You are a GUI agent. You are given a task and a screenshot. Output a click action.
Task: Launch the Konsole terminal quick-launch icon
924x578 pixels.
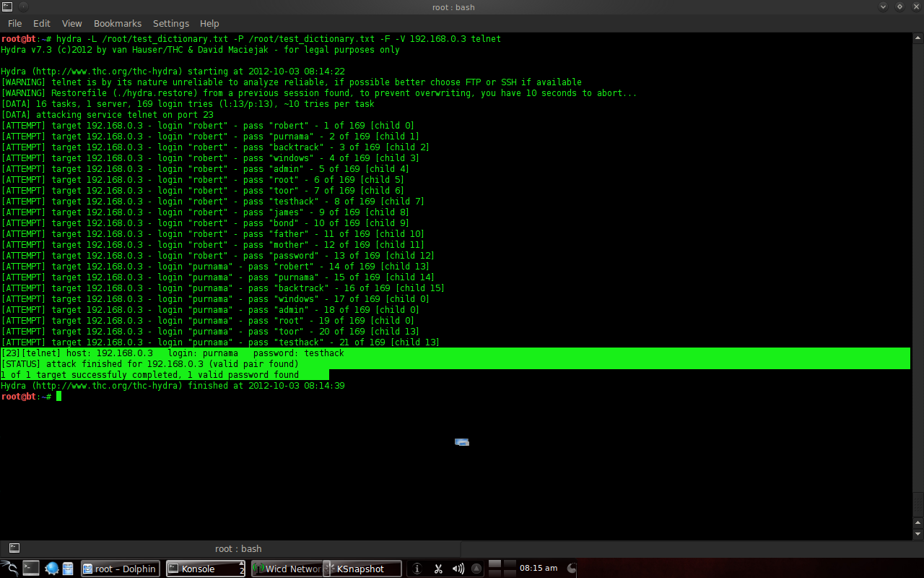(30, 569)
